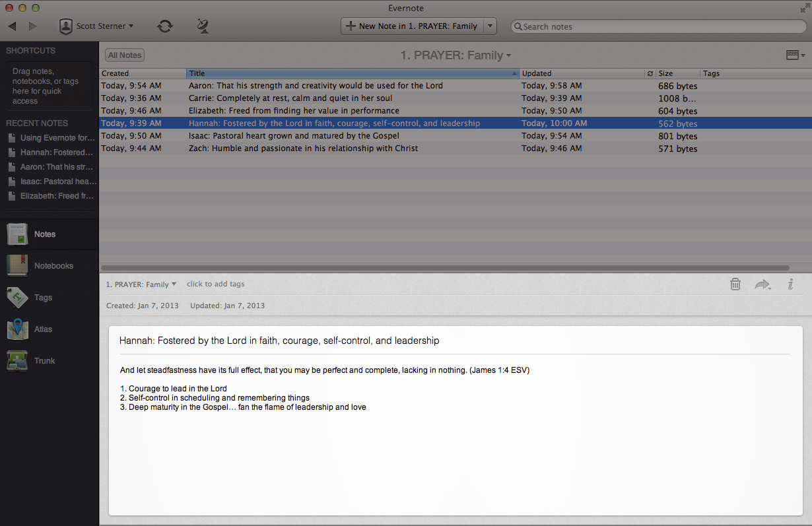Click the magnifier in search field
Viewport: 812px width, 526px height.
point(518,27)
